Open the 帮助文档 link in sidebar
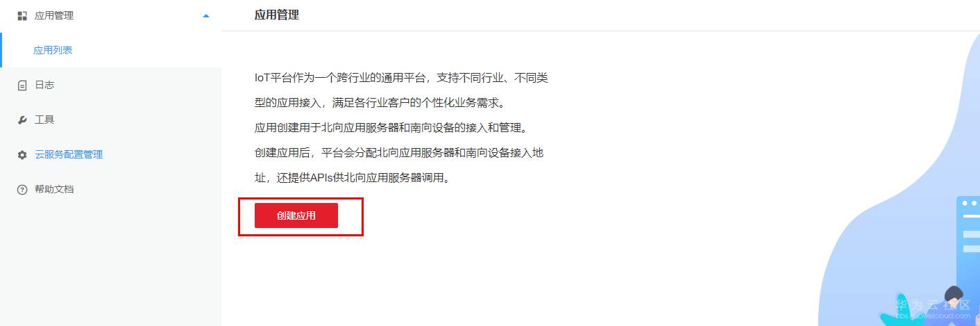The width and height of the screenshot is (980, 326). 111,189
